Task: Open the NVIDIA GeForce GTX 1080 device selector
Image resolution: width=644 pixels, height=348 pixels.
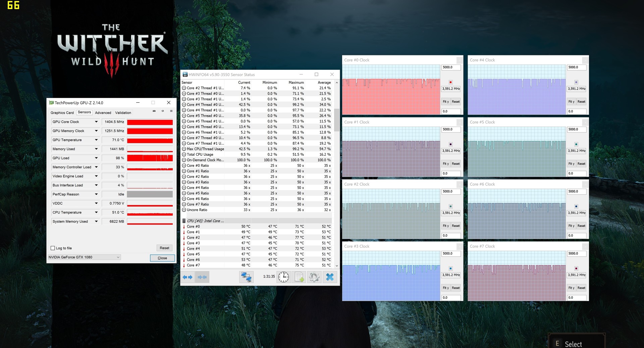Action: [x=84, y=257]
